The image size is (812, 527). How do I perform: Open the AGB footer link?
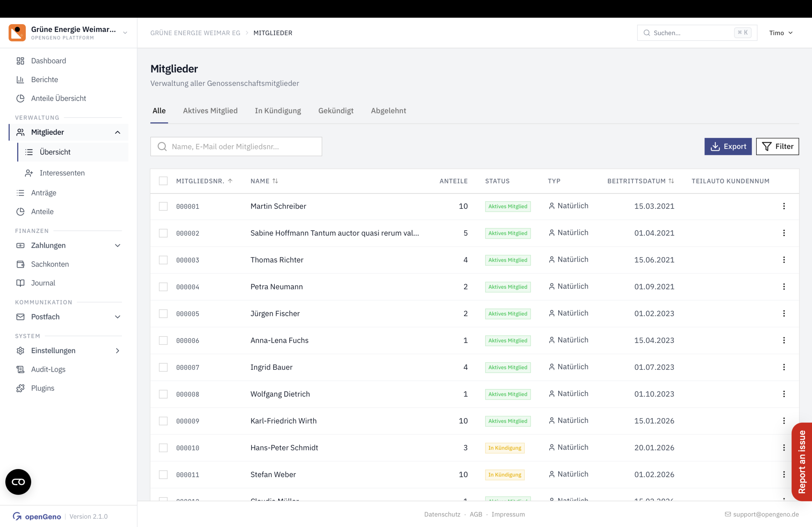[475, 514]
